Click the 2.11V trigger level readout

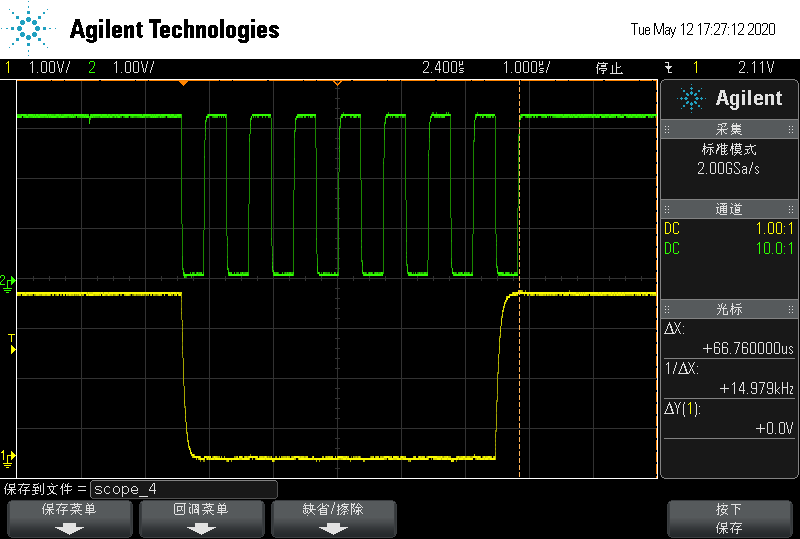[x=756, y=67]
